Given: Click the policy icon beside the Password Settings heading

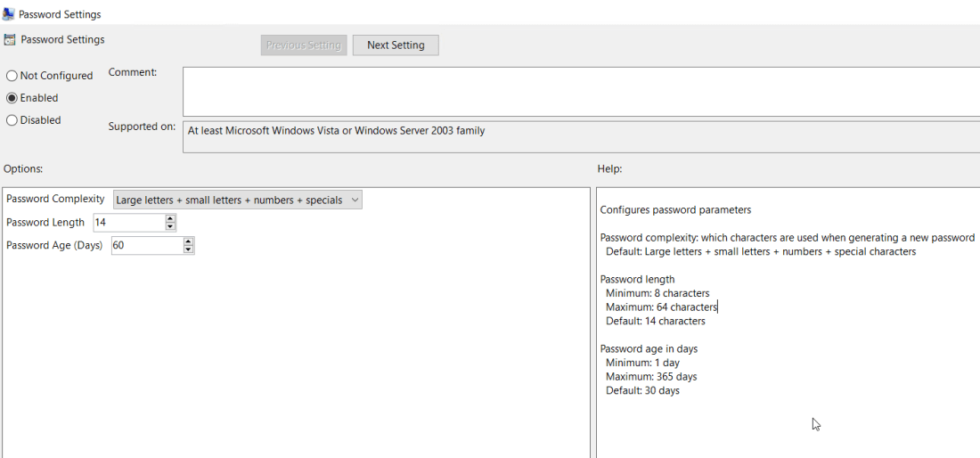Looking at the screenshot, I should click(10, 40).
